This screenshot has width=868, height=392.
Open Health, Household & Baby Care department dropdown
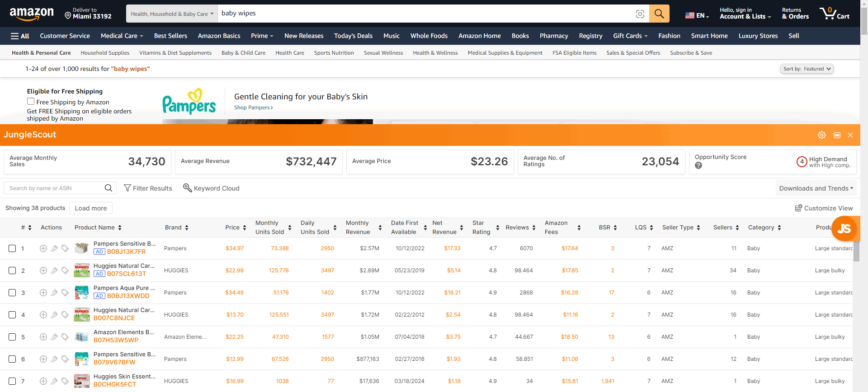(x=172, y=14)
